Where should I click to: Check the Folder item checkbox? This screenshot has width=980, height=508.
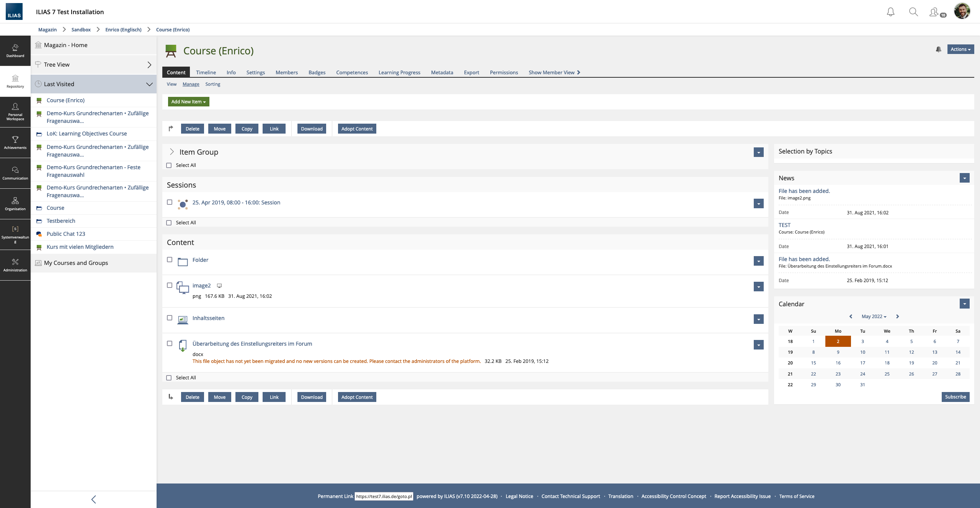point(170,260)
